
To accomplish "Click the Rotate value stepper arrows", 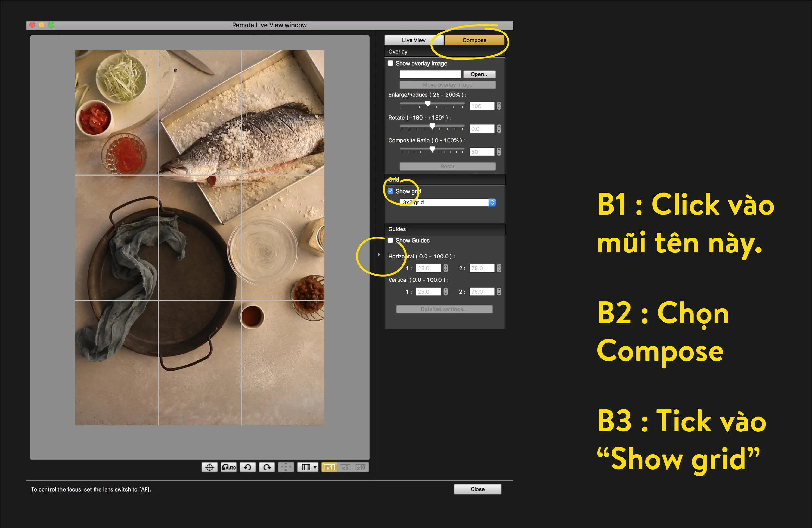I will click(499, 129).
